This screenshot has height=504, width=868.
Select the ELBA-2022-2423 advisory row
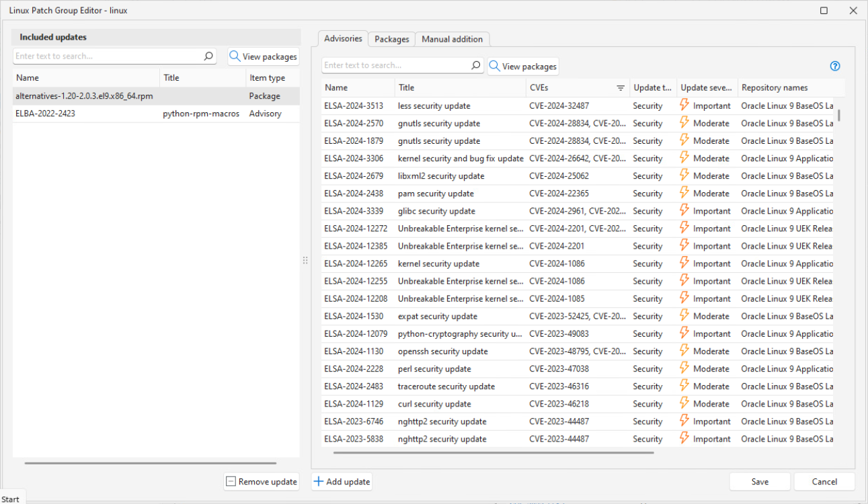[156, 114]
